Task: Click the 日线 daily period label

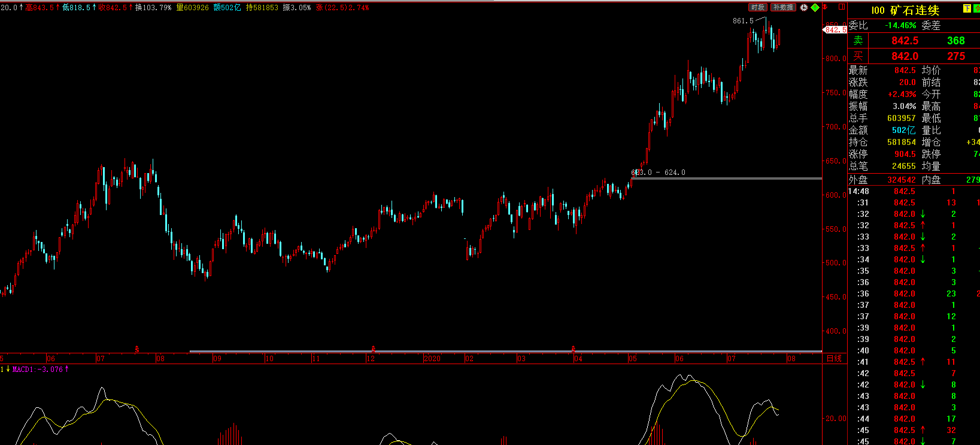Action: pyautogui.click(x=834, y=358)
